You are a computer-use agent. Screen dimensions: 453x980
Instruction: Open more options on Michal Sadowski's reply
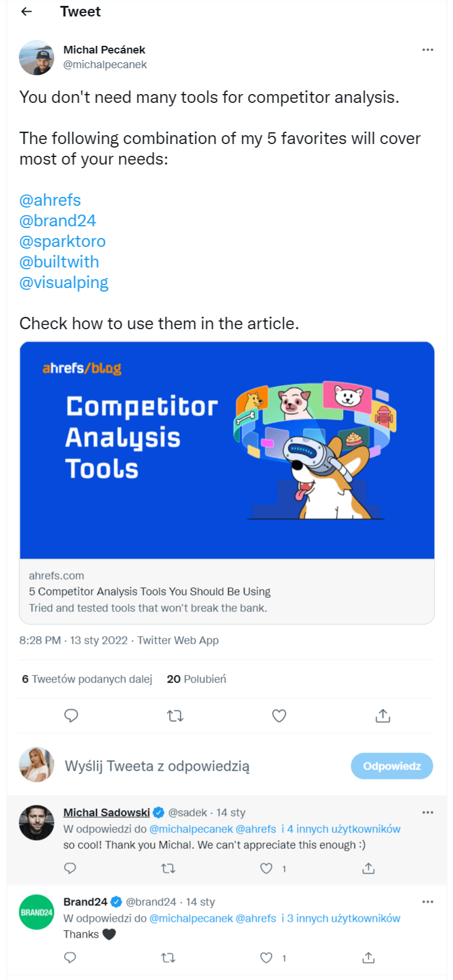click(x=427, y=812)
